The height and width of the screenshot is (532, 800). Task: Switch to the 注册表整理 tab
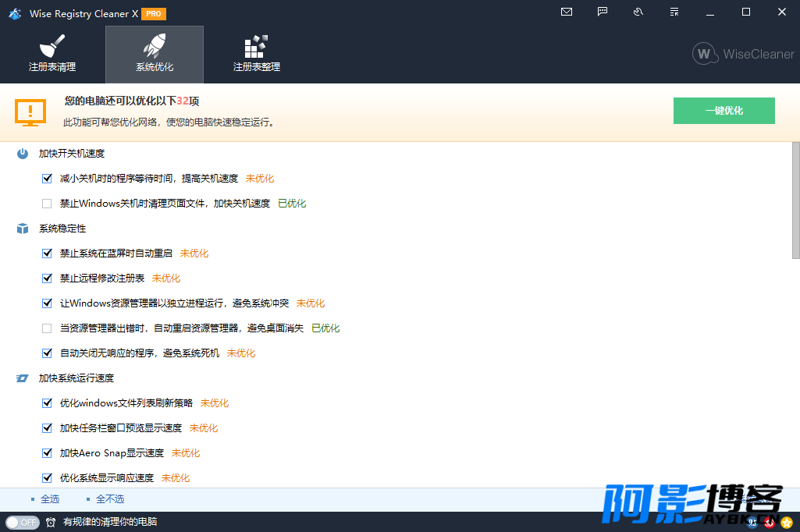click(256, 55)
